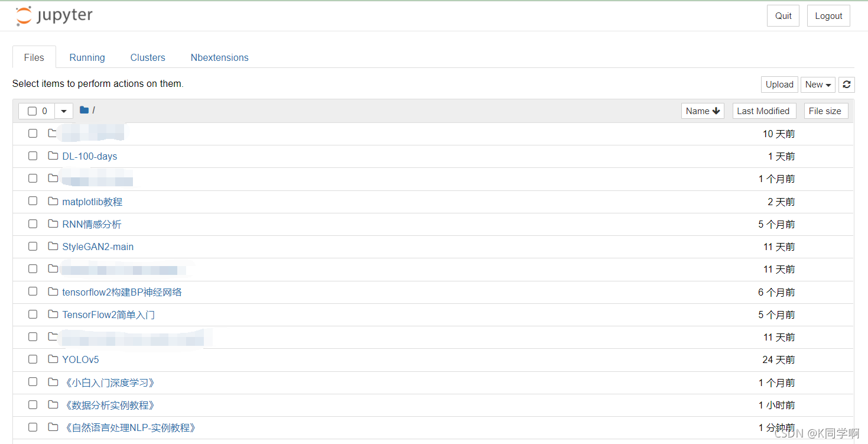The height and width of the screenshot is (444, 868).
Task: Open the TensorFlow2简单入门 folder
Action: click(x=109, y=315)
